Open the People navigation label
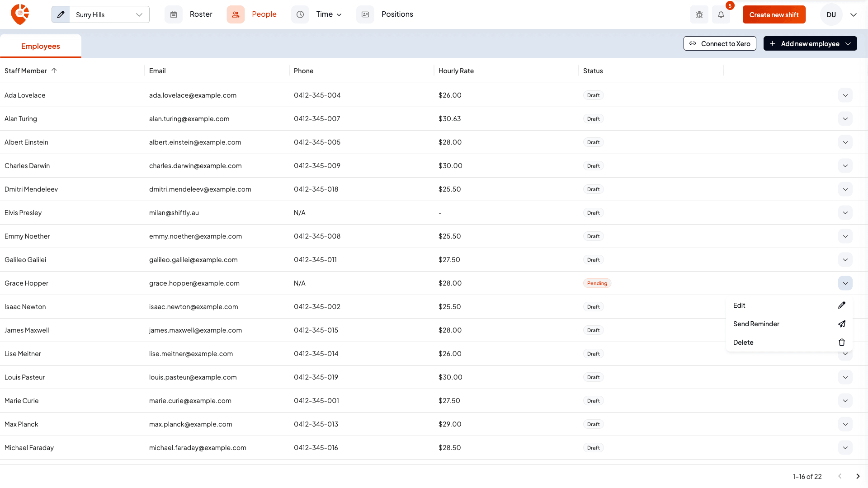Screen dimensions: 868x488 [x=264, y=14]
